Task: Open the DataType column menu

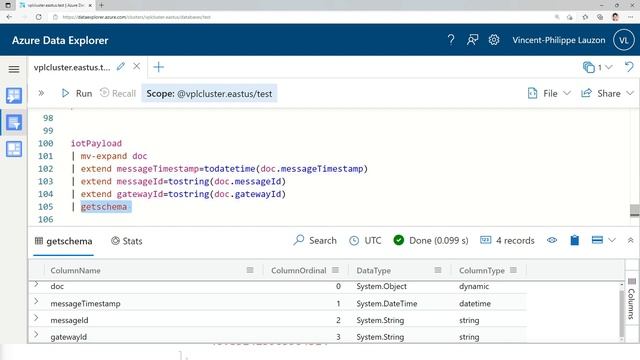Action: 438,270
